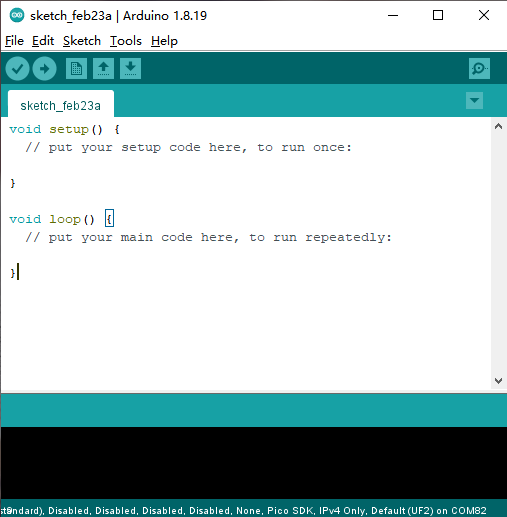Click the highlighted opening brace after loop()

coord(109,219)
